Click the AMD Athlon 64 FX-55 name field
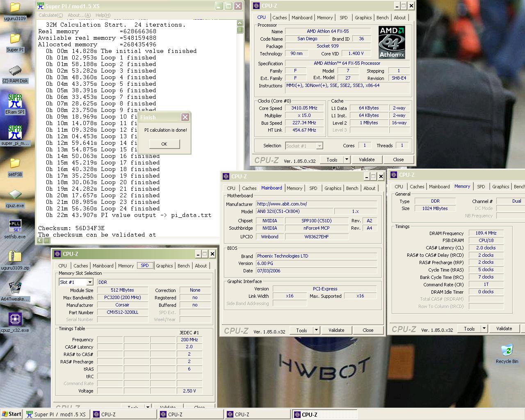This screenshot has width=525, height=420. [328, 31]
